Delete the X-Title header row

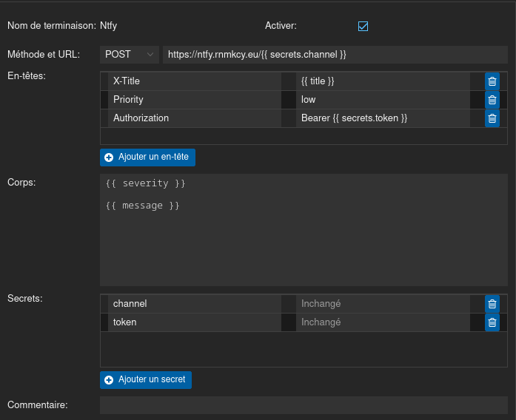click(x=492, y=81)
